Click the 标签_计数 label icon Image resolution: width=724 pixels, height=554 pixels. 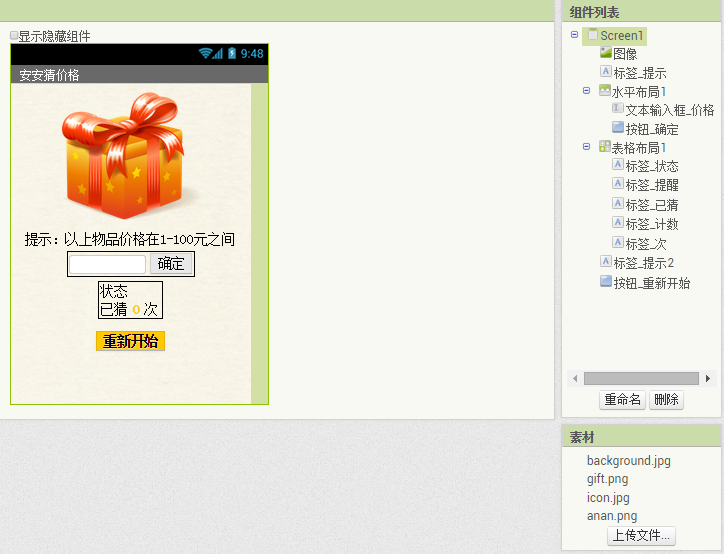(618, 223)
